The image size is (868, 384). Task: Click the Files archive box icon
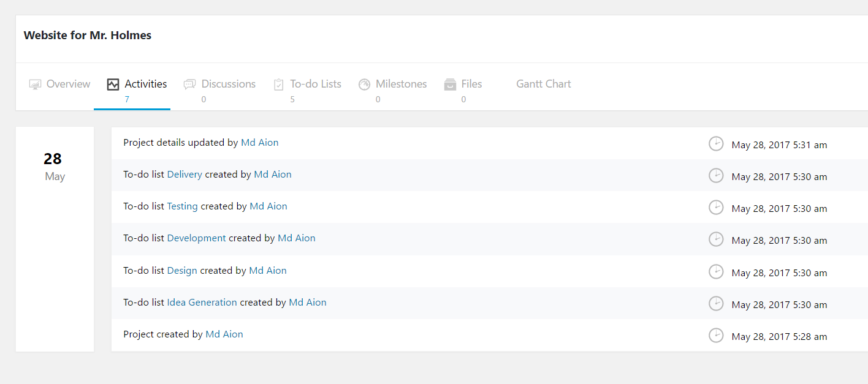[450, 85]
